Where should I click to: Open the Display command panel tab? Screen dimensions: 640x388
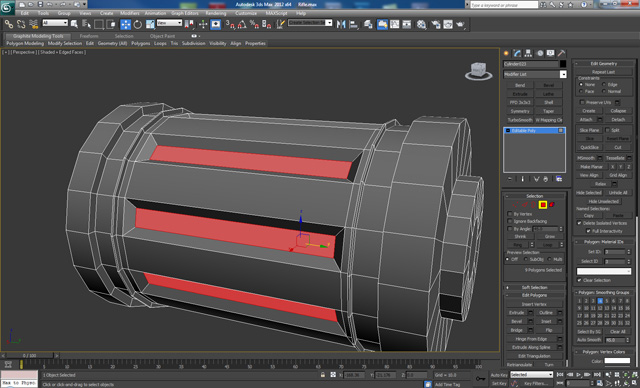click(551, 53)
